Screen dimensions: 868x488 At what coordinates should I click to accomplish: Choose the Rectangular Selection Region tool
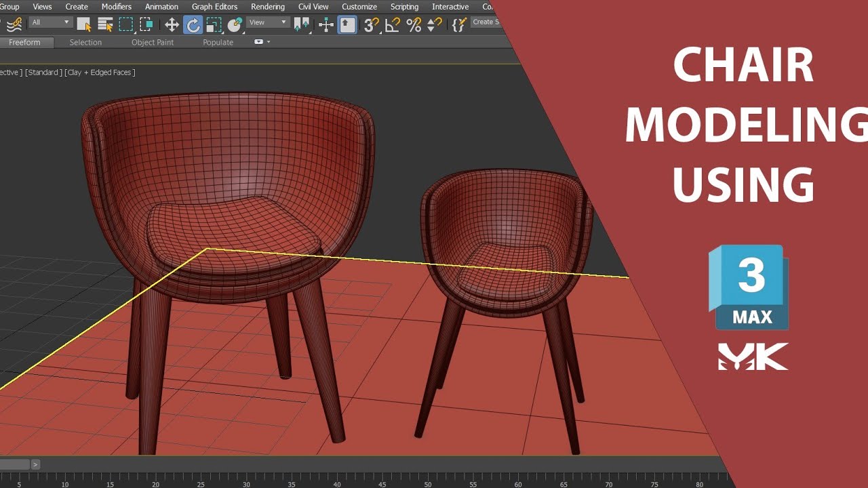(126, 24)
